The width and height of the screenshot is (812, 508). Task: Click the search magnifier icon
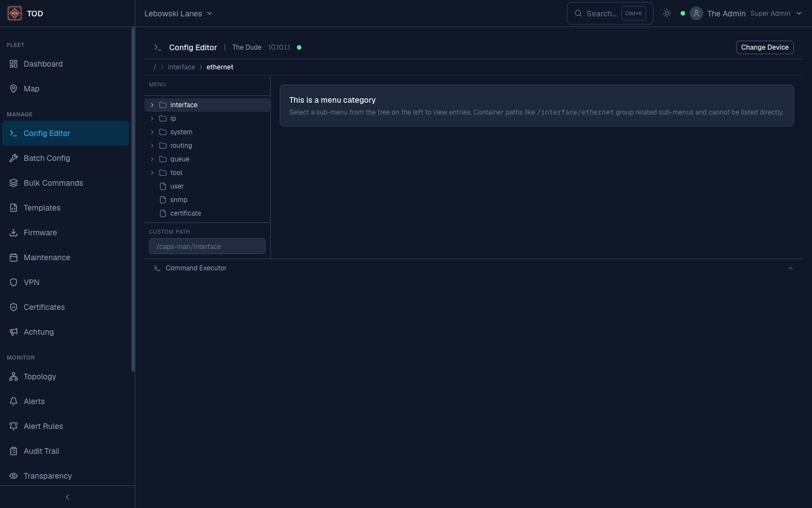[578, 14]
